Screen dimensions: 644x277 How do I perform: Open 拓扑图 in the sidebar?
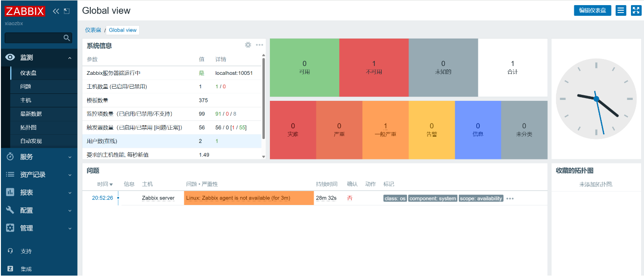pos(28,127)
